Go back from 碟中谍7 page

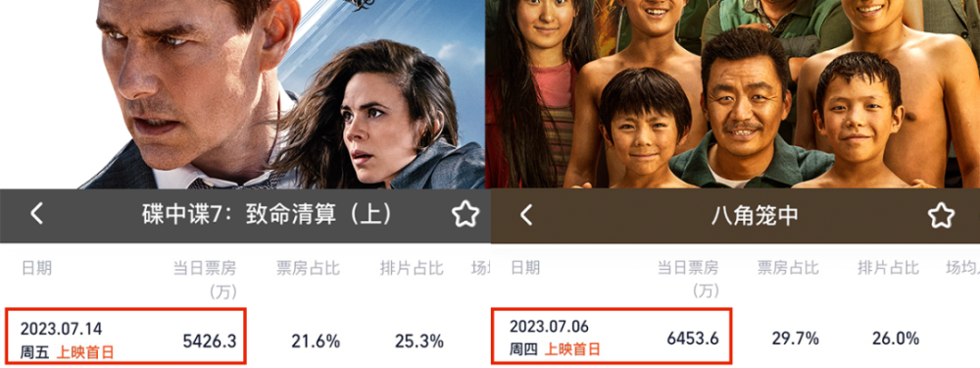[x=37, y=214]
